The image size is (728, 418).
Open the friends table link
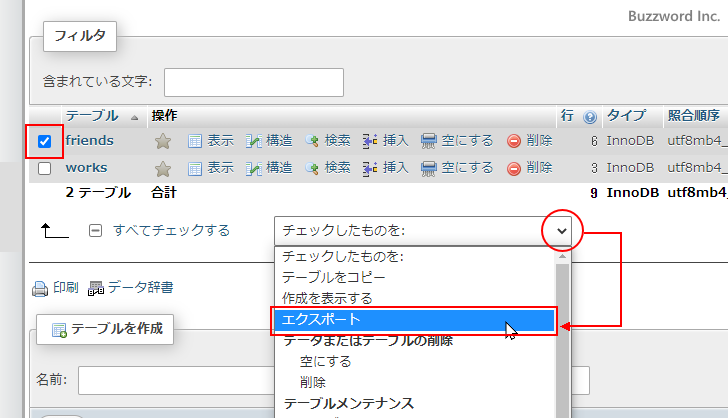(x=90, y=140)
